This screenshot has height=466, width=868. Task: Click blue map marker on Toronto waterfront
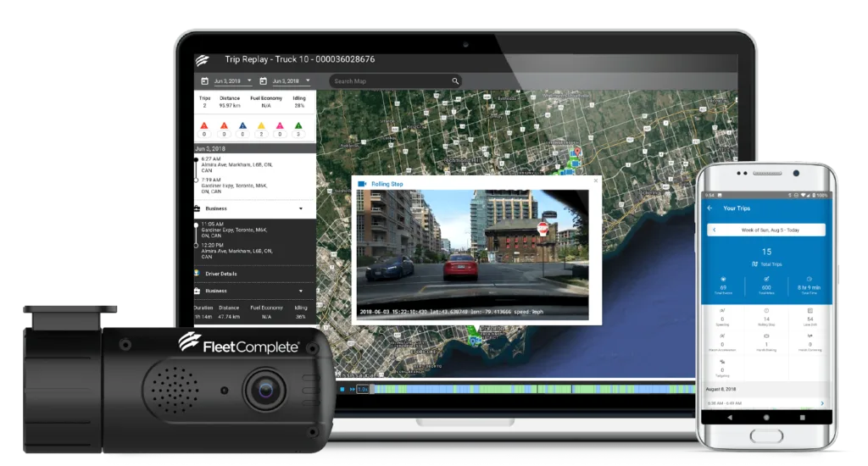(475, 341)
